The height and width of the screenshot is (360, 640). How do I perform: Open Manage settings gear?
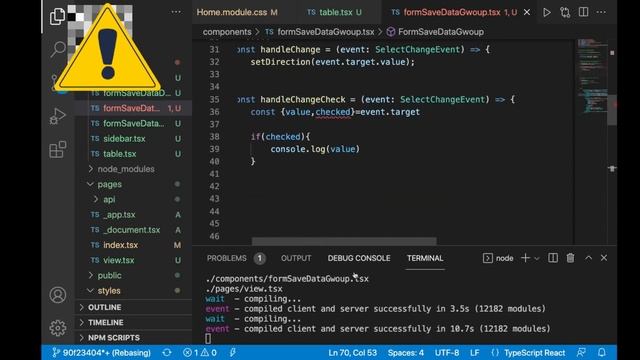coord(58,328)
